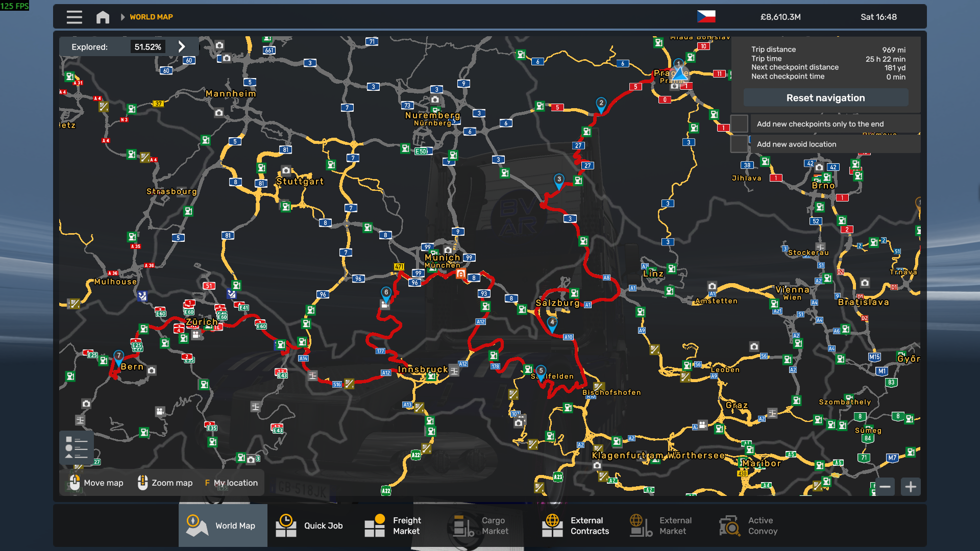
Task: Select checkpoint 2 marker on route to Prague
Action: click(x=601, y=104)
